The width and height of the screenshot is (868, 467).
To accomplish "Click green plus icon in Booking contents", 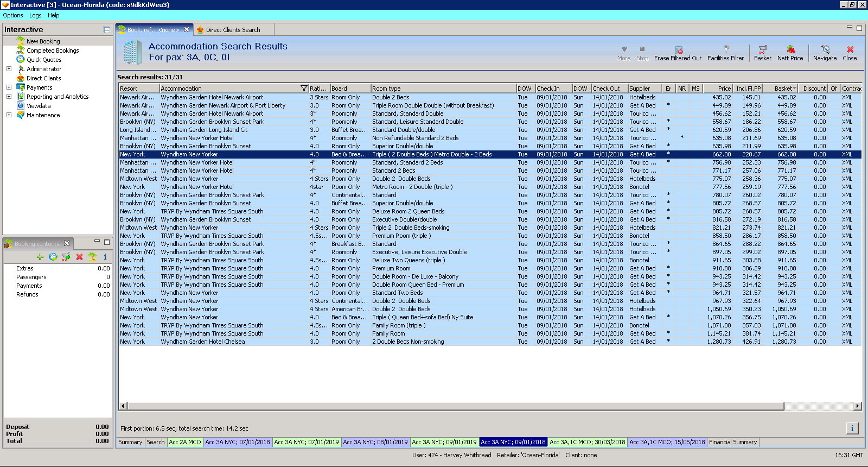I will 40,257.
